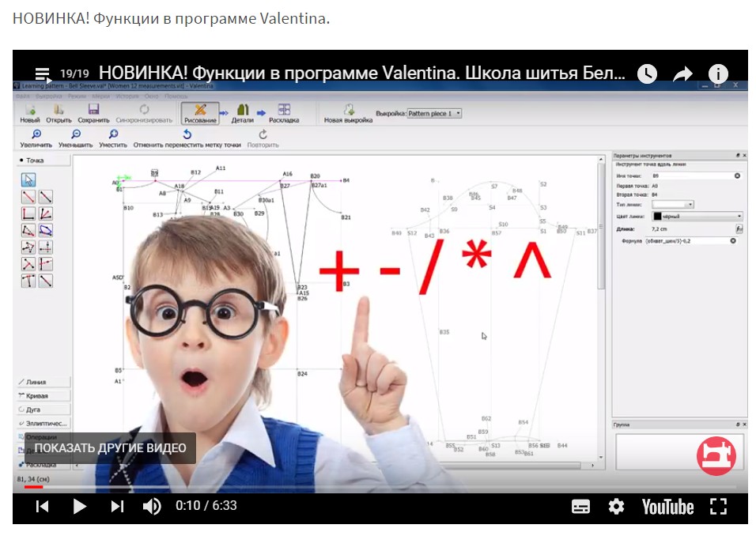
Task: Click the Fit best (Уместить) icon
Action: [x=113, y=134]
